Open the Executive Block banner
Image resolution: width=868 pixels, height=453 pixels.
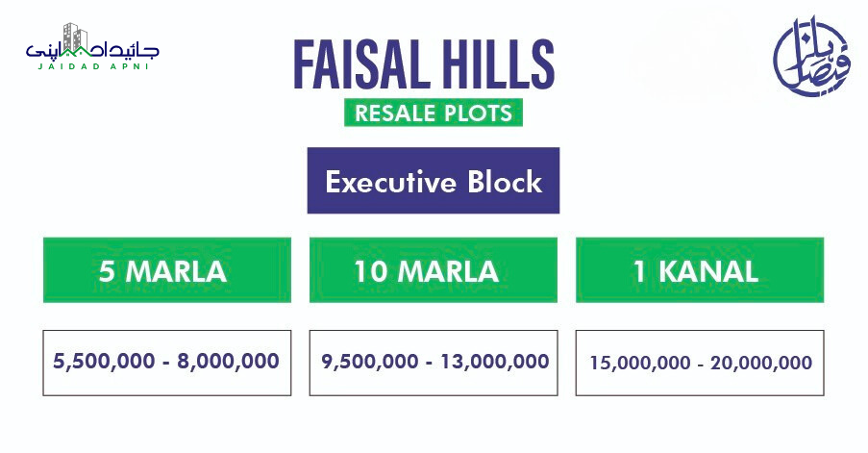[433, 181]
